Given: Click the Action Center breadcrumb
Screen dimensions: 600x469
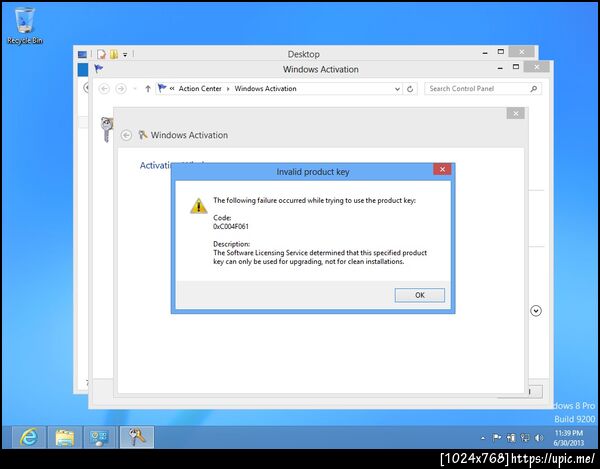Looking at the screenshot, I should [x=200, y=88].
